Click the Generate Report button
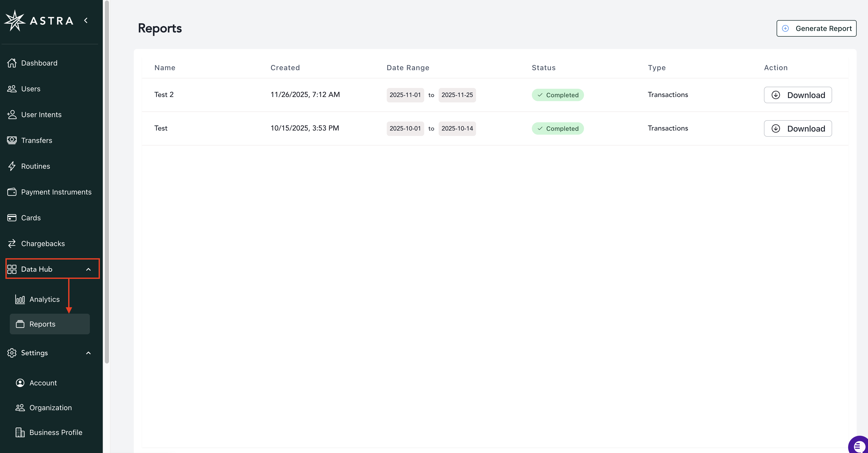 816,28
